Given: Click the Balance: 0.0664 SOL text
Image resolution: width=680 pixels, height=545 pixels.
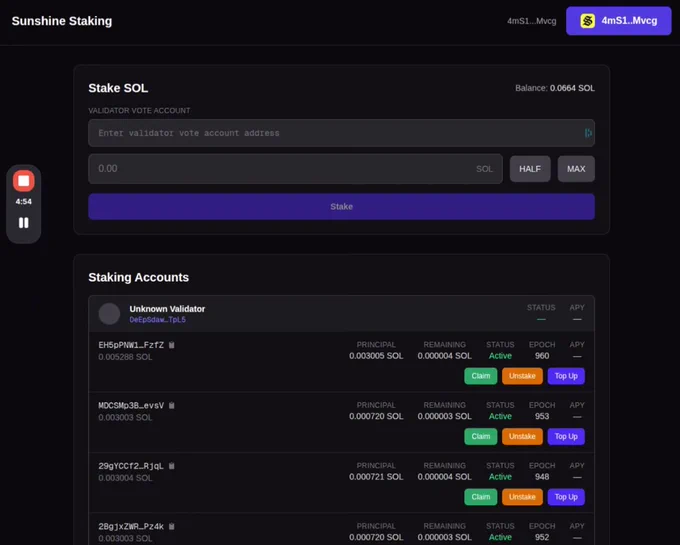Looking at the screenshot, I should [555, 88].
